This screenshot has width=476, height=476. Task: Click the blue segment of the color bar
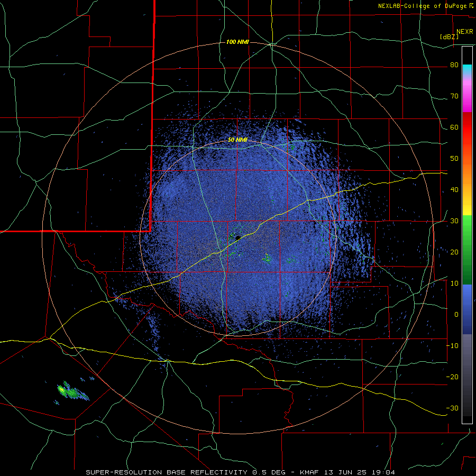467,309
